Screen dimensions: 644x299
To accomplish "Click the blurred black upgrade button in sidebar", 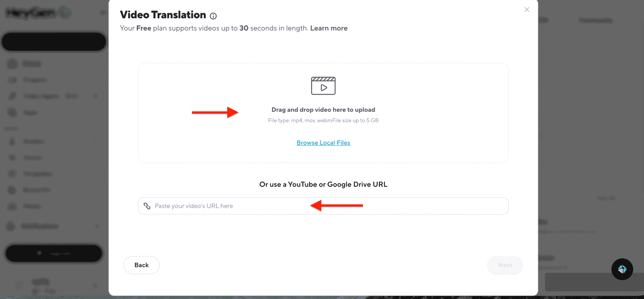I will [x=54, y=253].
